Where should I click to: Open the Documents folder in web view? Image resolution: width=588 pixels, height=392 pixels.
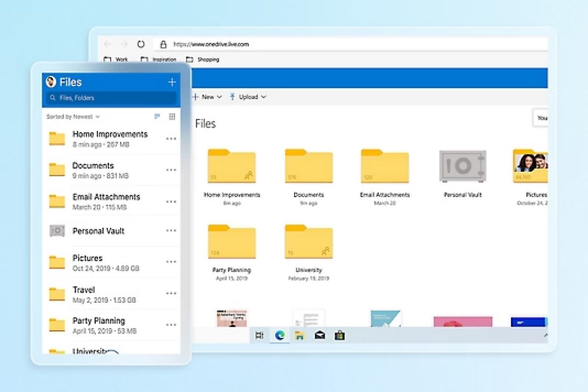tap(309, 167)
